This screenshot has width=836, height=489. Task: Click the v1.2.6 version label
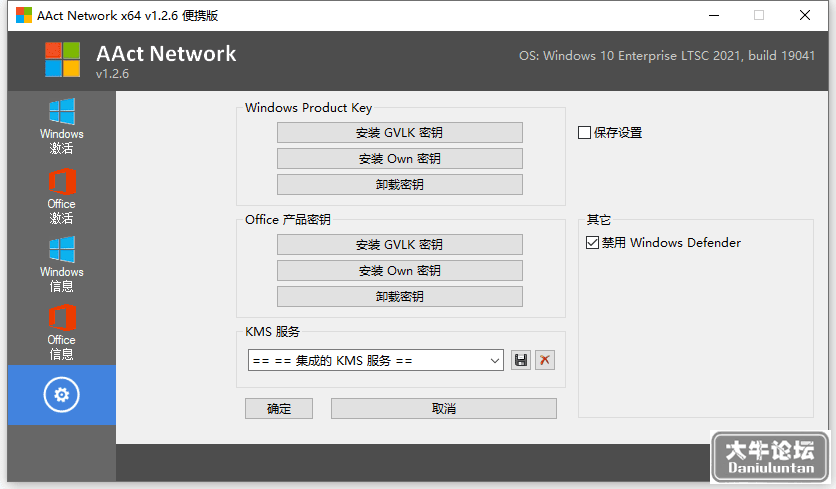[x=112, y=74]
